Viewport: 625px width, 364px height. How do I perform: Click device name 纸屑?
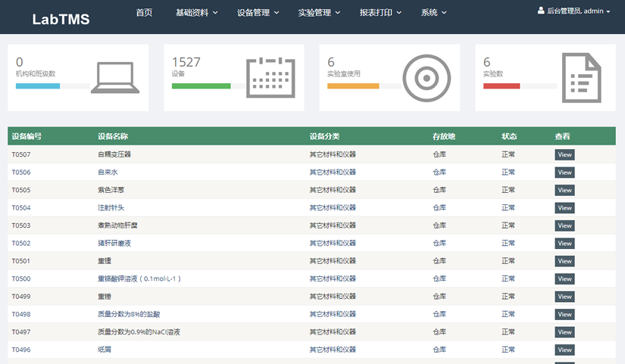(x=105, y=350)
